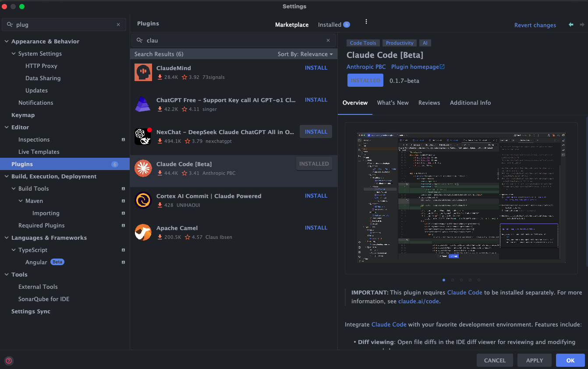588x369 pixels.
Task: Open the plugins options menu (three dots)
Action: tap(366, 21)
